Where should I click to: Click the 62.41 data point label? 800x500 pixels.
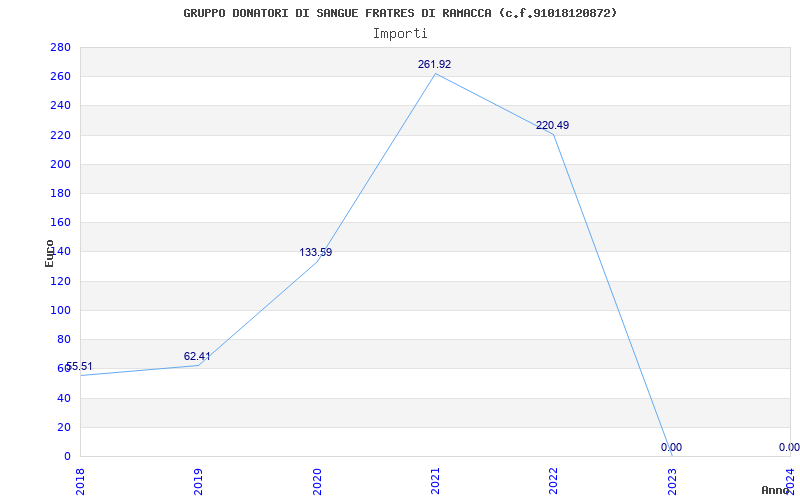point(197,356)
